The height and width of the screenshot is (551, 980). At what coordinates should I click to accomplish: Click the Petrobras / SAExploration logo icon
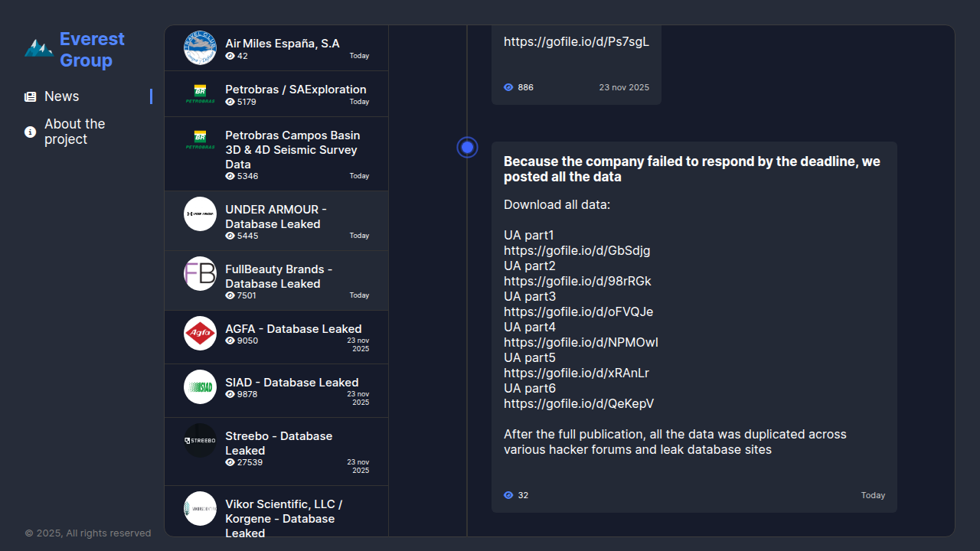(x=200, y=94)
